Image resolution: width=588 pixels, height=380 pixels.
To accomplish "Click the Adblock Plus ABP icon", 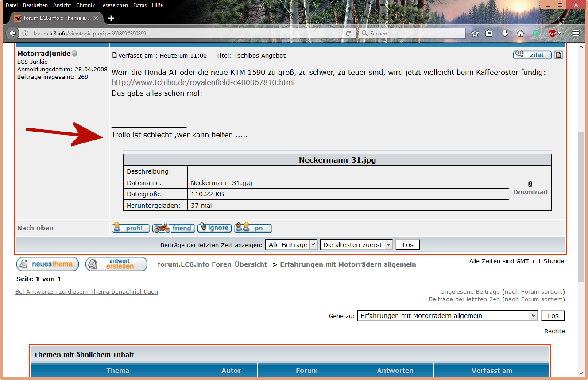I will (x=552, y=33).
